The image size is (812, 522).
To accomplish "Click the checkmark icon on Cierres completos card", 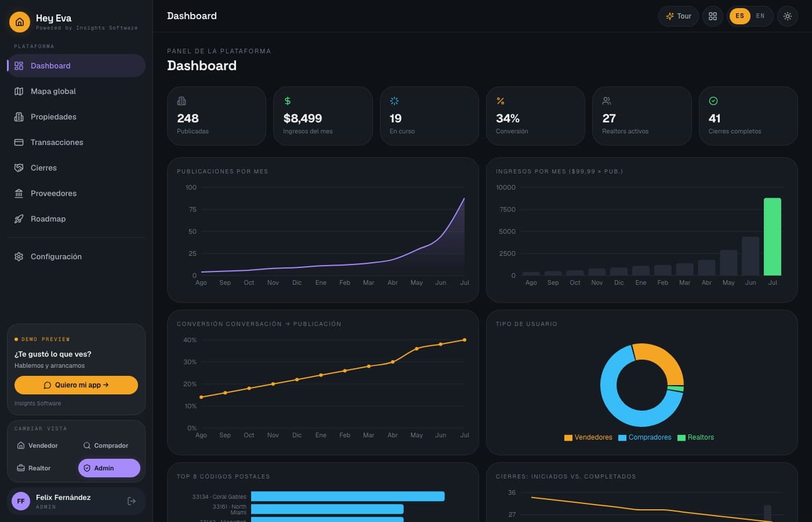I will [713, 101].
